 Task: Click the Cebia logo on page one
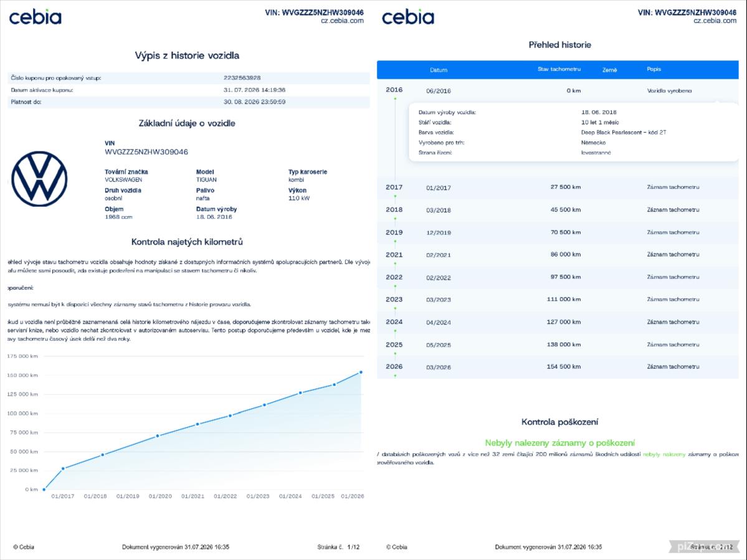pyautogui.click(x=36, y=17)
